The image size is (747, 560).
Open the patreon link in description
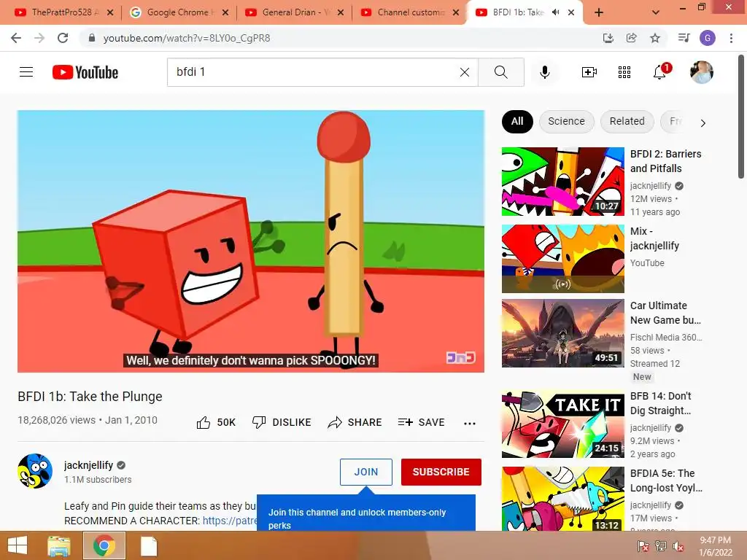[x=230, y=521]
